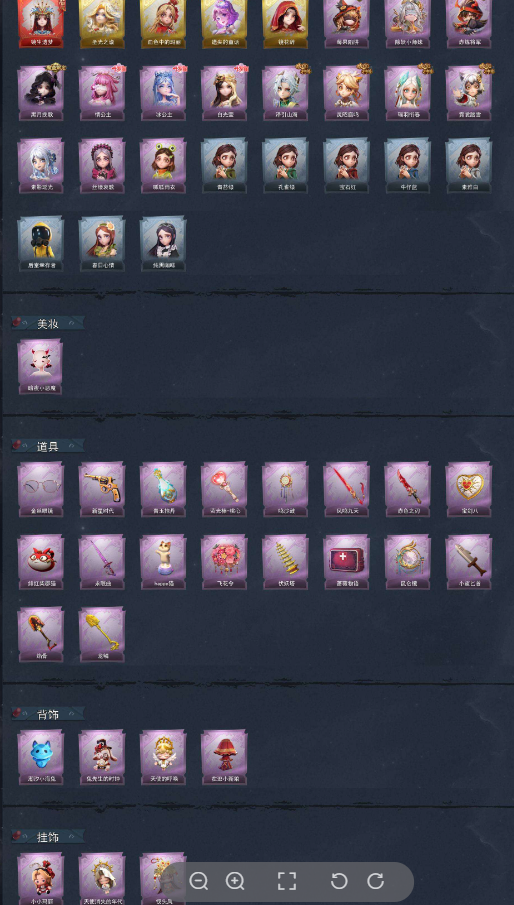Screen dimensions: 514x905
Task: Select the blue ghost back accessory
Action: coord(40,757)
